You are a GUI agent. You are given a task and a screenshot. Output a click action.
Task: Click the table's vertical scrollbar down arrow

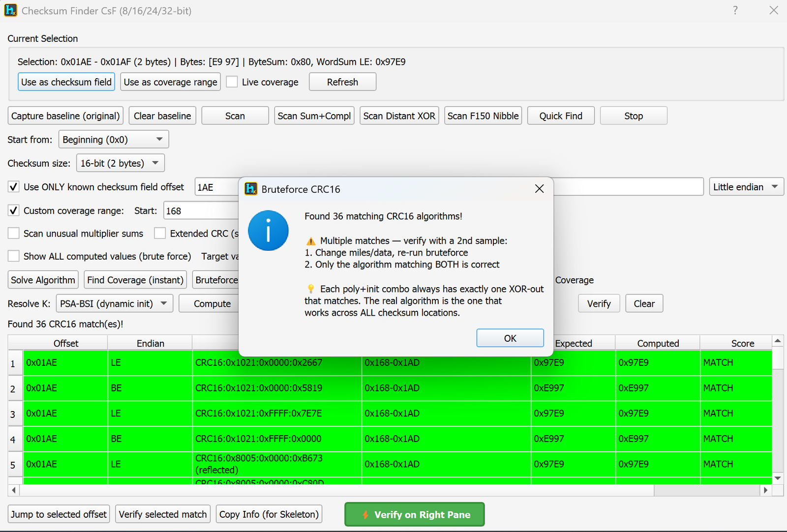778,478
